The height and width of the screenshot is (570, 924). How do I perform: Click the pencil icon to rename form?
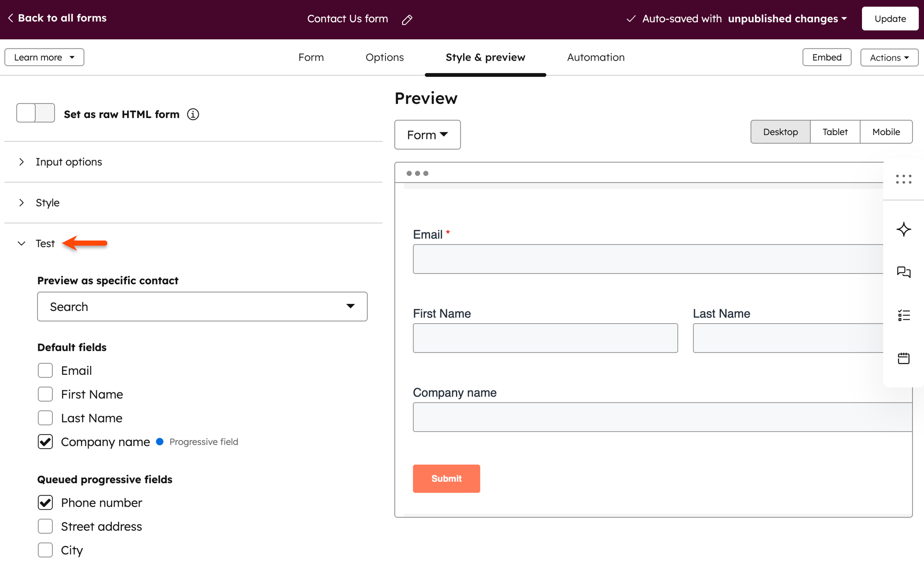pyautogui.click(x=407, y=19)
